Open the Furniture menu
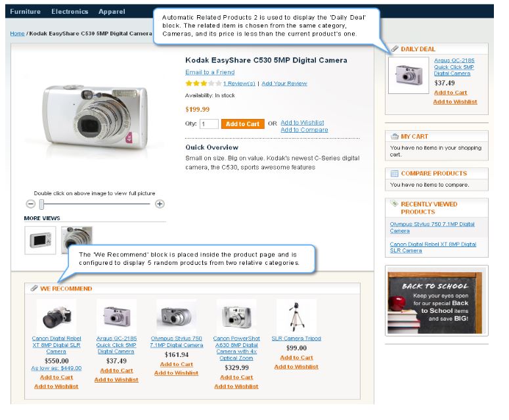Screen dimensions: 509x420 (26, 11)
